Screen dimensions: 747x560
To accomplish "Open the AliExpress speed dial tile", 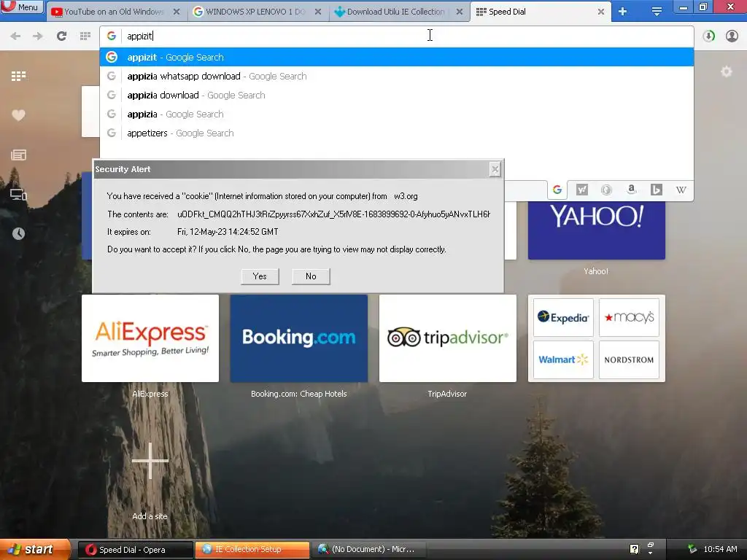I will [x=150, y=338].
